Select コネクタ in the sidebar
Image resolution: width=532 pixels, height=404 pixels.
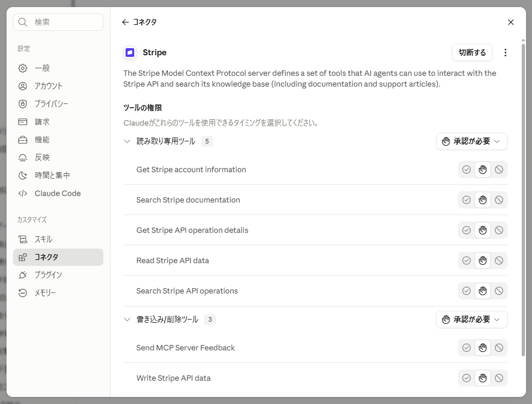click(58, 257)
